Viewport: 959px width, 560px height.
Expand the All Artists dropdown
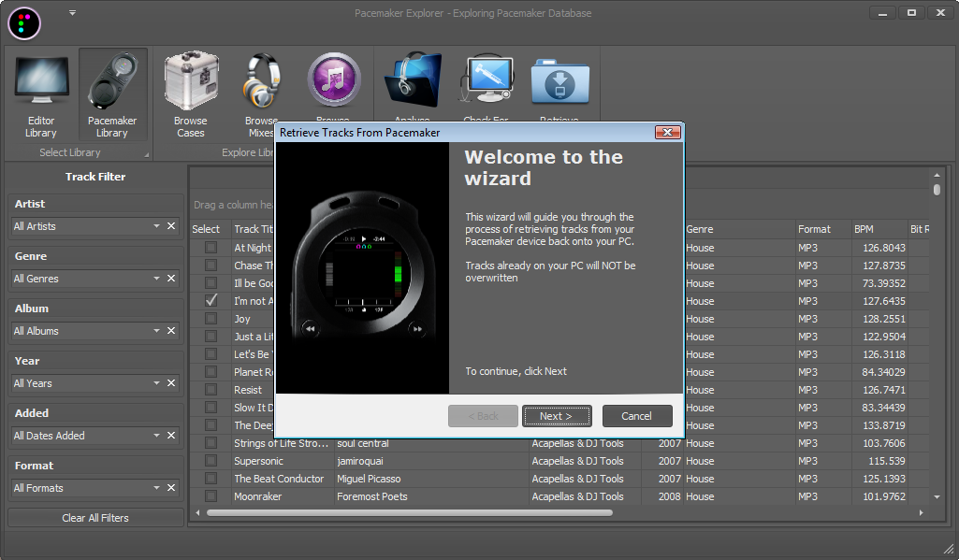click(x=156, y=226)
